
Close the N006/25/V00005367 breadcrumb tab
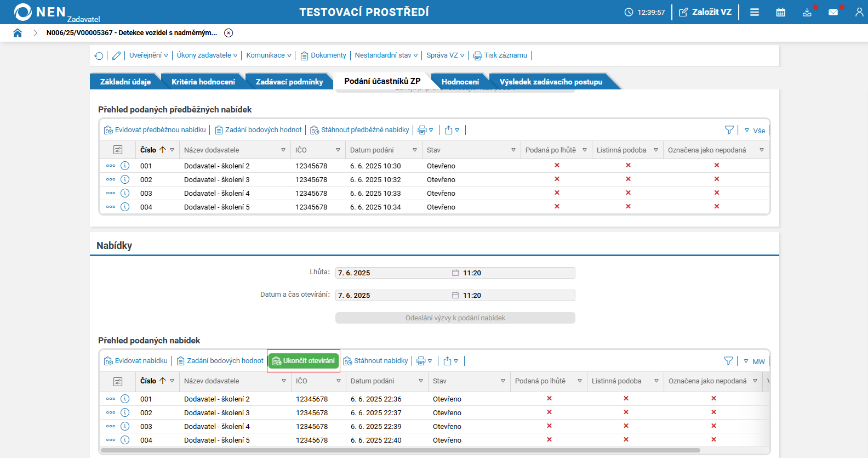(x=229, y=33)
